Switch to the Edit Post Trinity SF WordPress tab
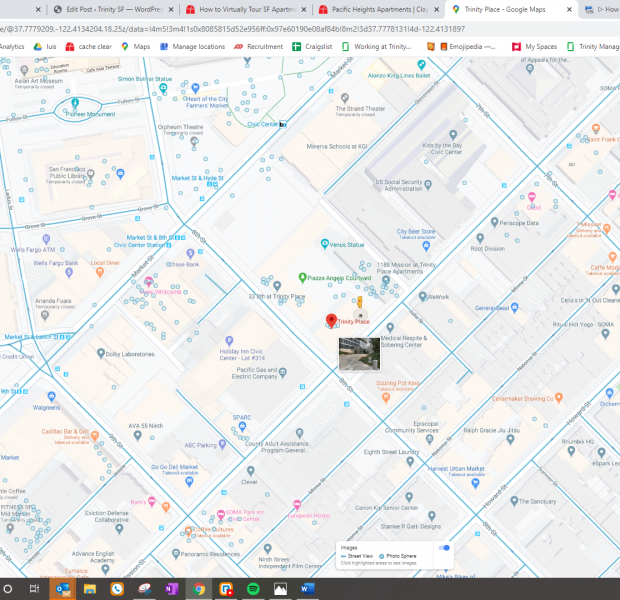 [114, 9]
